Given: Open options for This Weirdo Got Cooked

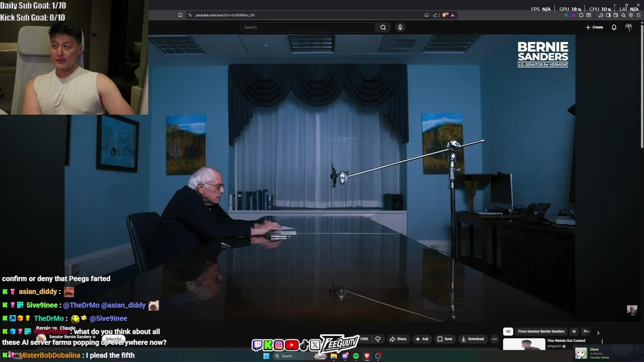Looking at the screenshot, I should pyautogui.click(x=602, y=341).
